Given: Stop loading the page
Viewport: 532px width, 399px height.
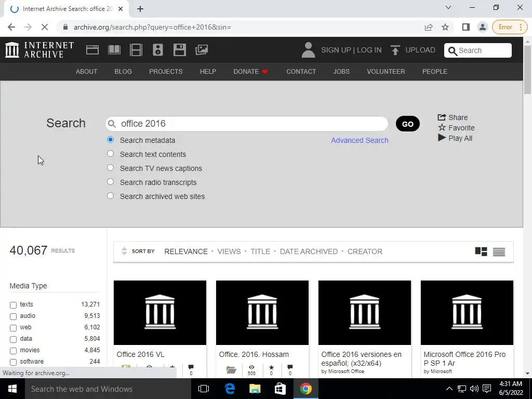Looking at the screenshot, I should pyautogui.click(x=45, y=27).
